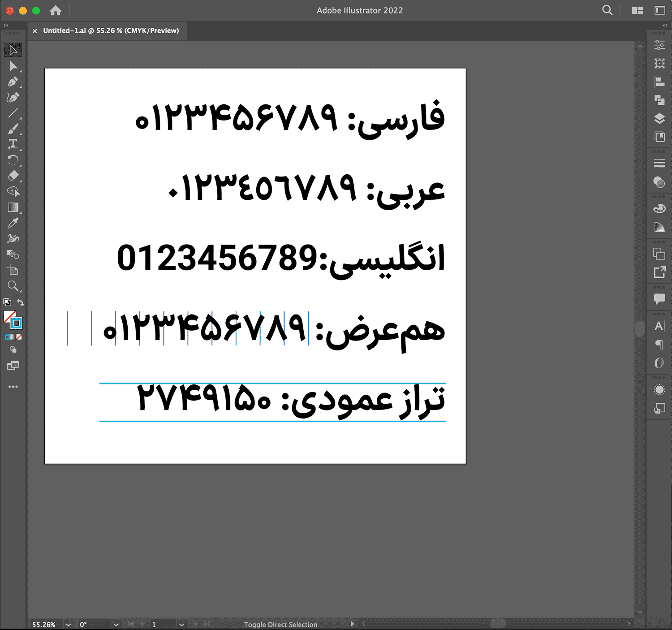Open the Artboards panel
672x630 pixels.
(659, 254)
